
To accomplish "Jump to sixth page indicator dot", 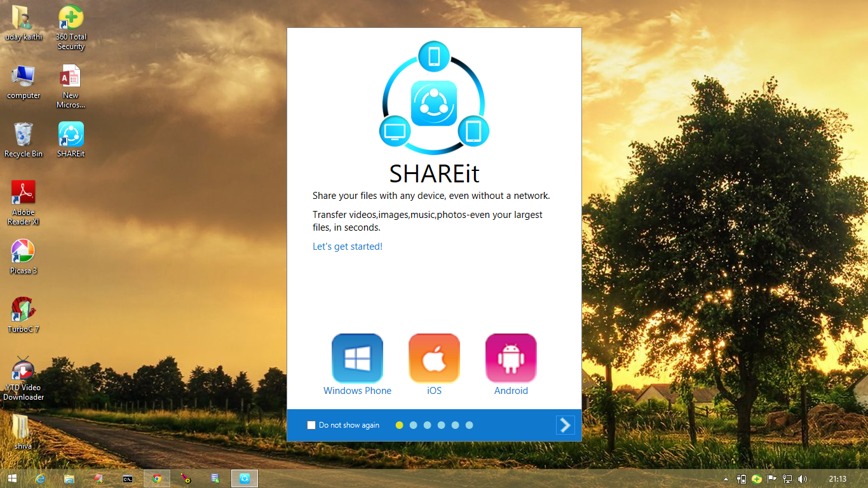I will 469,425.
